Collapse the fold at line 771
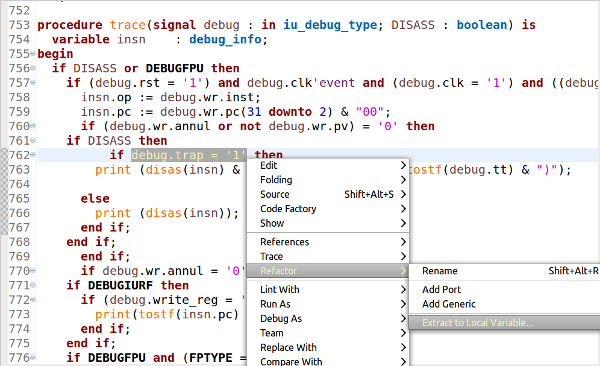Viewport: 600px width, 366px height. (x=33, y=285)
